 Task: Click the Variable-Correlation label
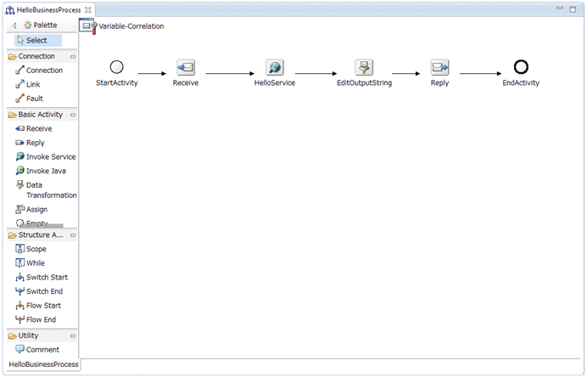click(x=132, y=26)
